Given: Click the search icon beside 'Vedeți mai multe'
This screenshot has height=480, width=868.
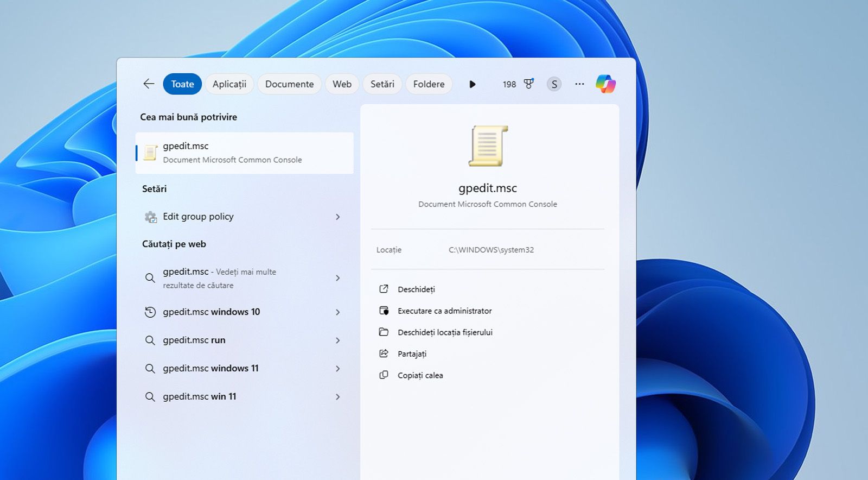Looking at the screenshot, I should [x=150, y=278].
